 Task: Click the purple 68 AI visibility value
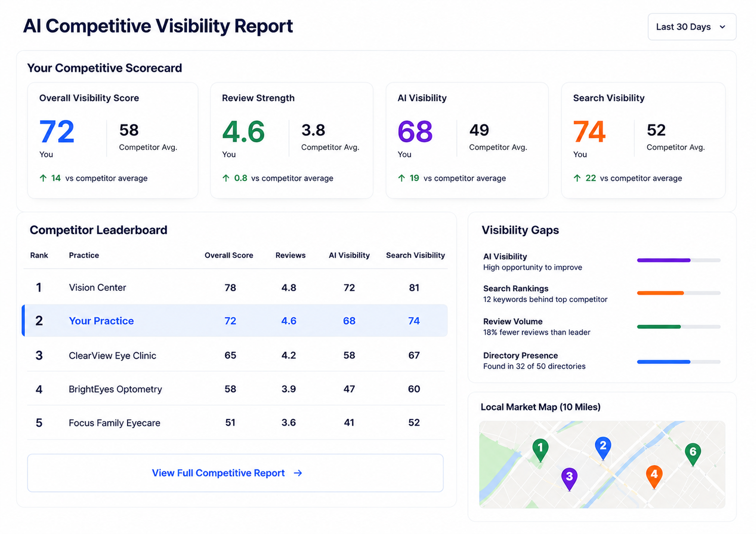click(415, 132)
